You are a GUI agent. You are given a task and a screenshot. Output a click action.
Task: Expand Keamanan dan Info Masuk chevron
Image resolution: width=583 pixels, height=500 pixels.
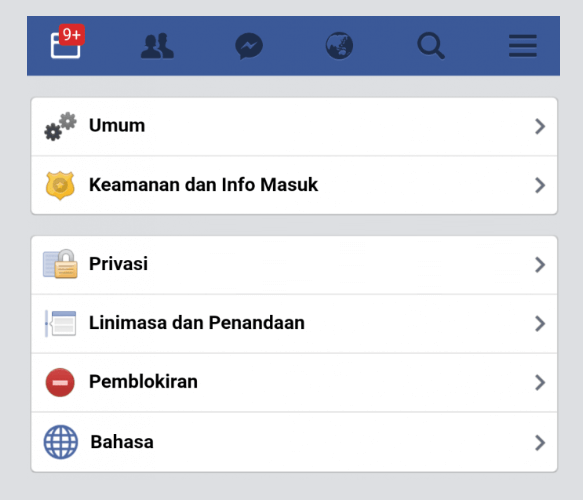tap(540, 186)
